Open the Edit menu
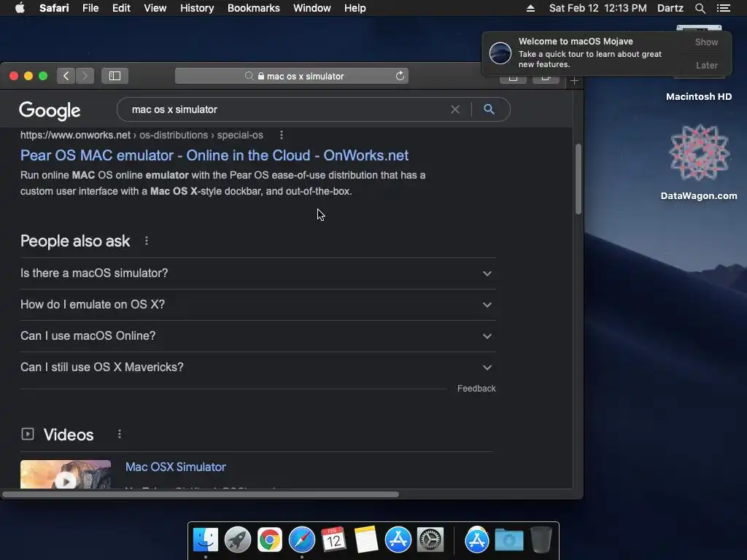This screenshot has height=560, width=747. (121, 8)
